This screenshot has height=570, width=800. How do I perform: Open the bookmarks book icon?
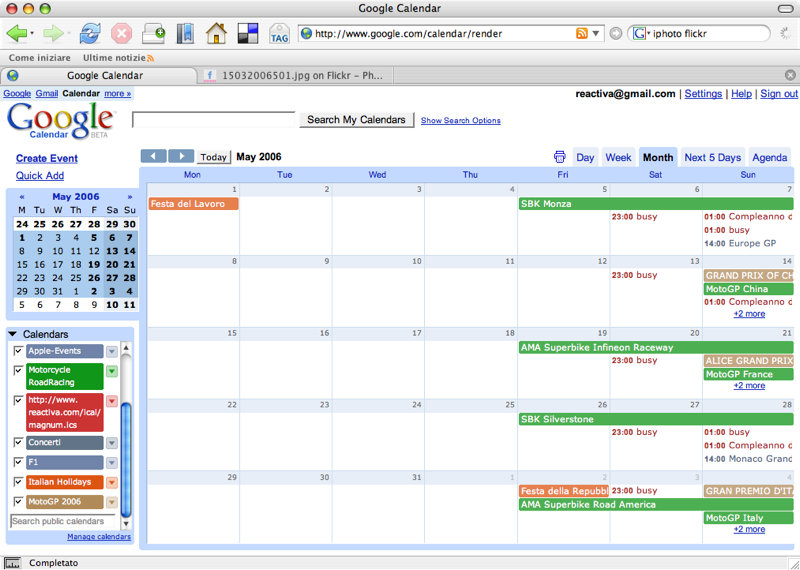[185, 34]
